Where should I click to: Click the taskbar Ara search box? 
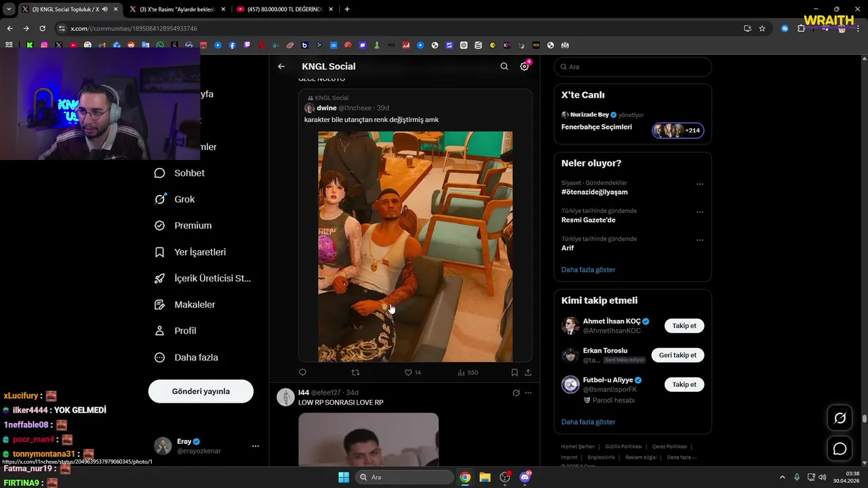click(405, 477)
